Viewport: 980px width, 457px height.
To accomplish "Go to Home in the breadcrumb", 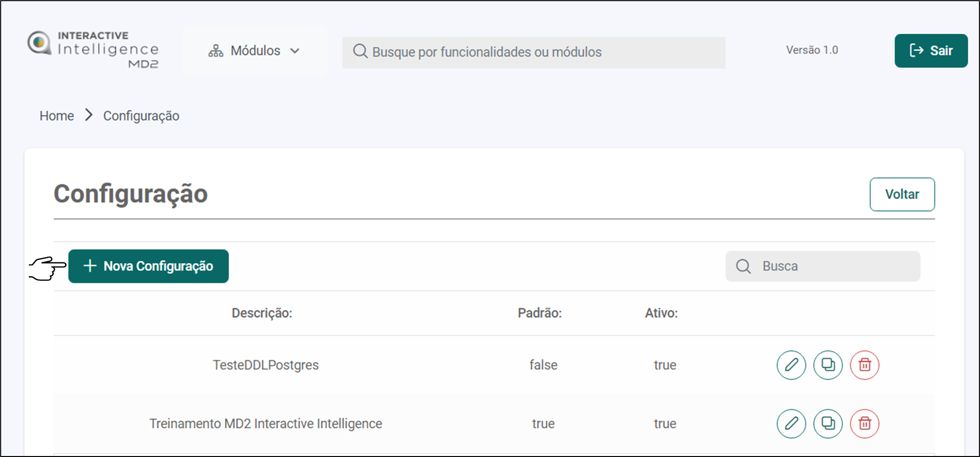I will 57,116.
